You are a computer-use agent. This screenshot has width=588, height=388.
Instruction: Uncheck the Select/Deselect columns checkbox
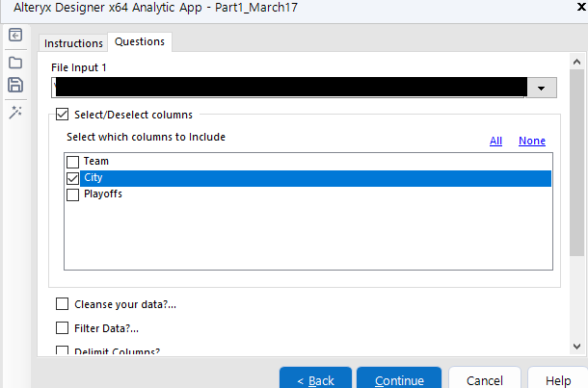click(63, 116)
